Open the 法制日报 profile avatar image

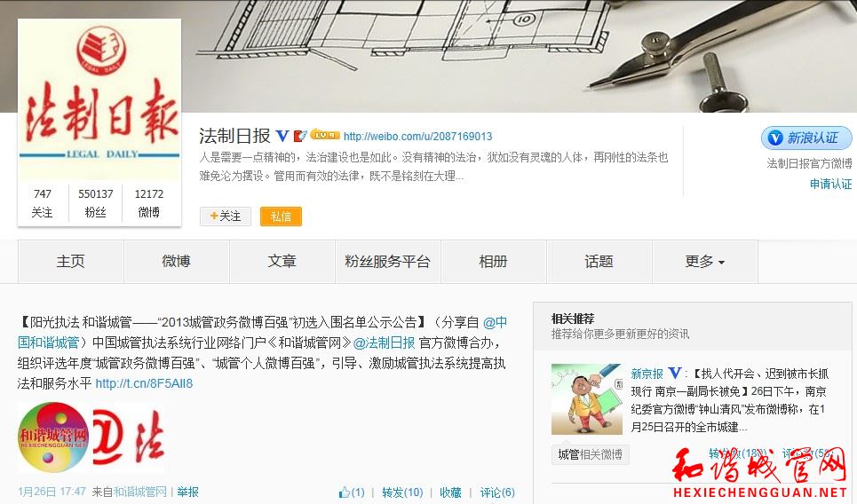tap(99, 98)
